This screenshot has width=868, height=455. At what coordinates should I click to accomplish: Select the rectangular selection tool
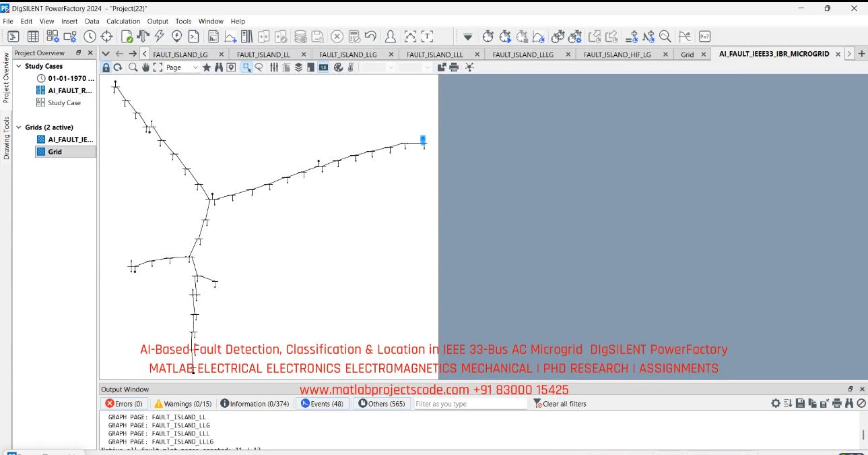tap(246, 67)
